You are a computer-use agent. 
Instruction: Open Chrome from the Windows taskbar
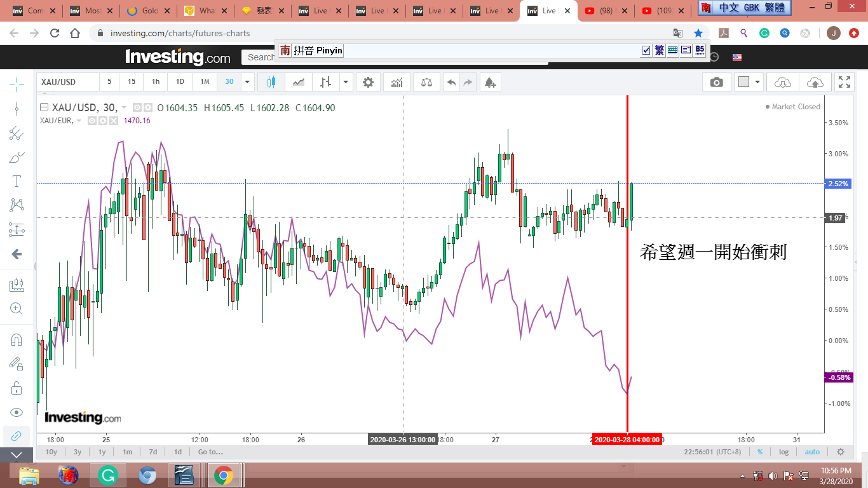point(223,475)
